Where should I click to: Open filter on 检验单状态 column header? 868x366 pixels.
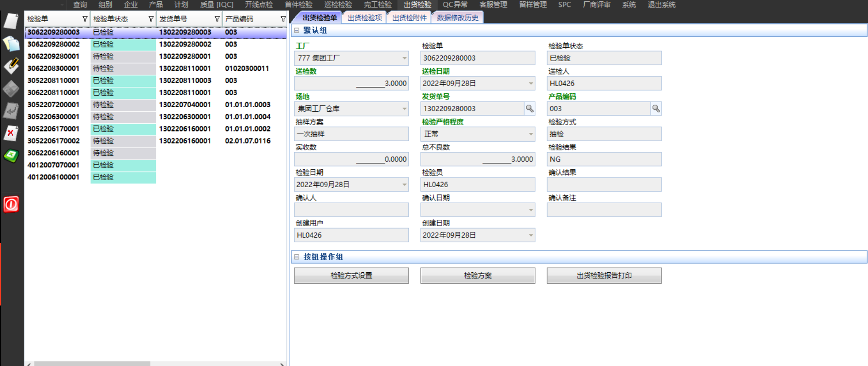(x=151, y=19)
